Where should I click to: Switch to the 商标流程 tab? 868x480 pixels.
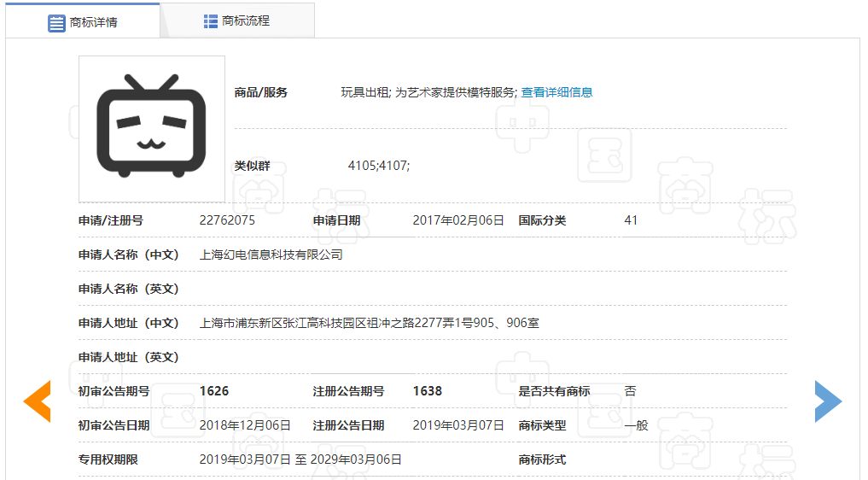click(237, 21)
